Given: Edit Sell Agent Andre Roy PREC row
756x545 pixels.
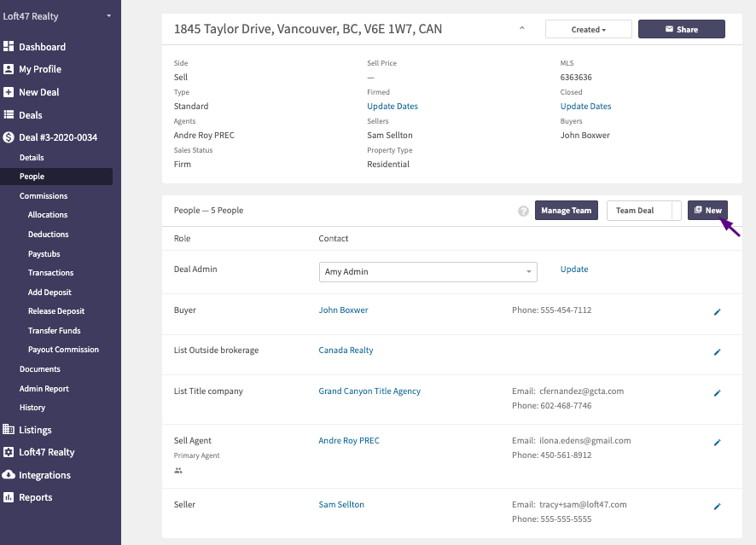Looking at the screenshot, I should coord(717,443).
